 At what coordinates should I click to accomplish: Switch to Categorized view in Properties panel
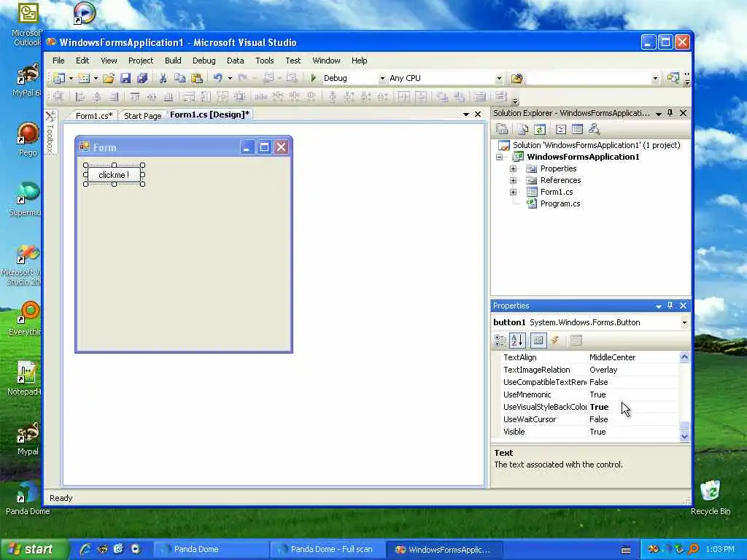[500, 340]
